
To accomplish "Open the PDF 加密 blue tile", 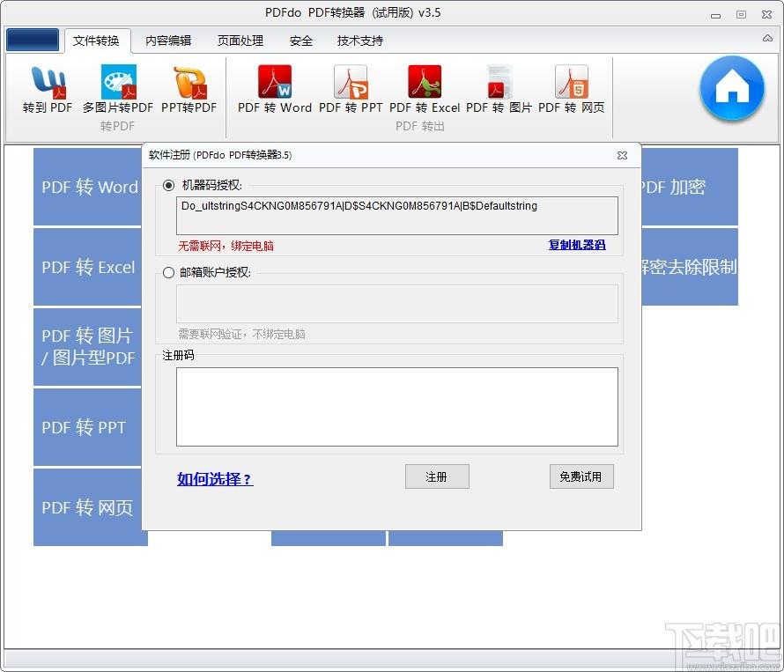I will pyautogui.click(x=690, y=187).
